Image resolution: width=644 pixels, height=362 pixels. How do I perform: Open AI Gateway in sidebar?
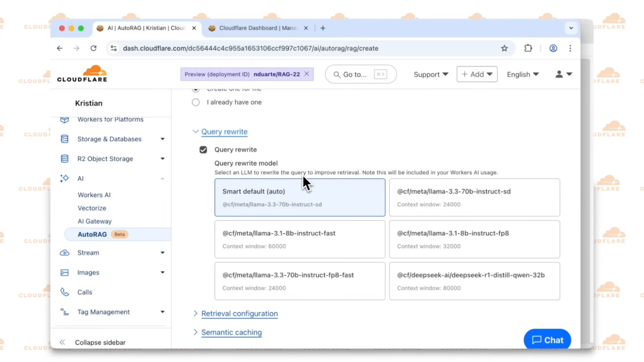(94, 221)
